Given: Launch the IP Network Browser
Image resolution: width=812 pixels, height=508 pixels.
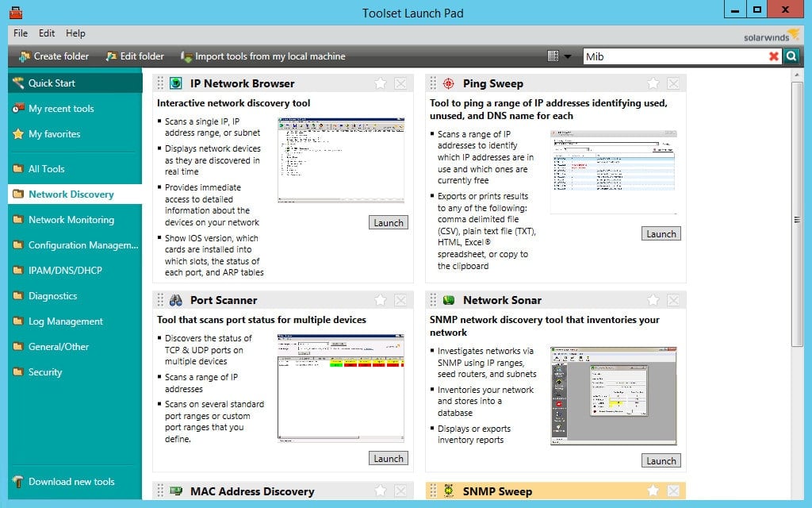Looking at the screenshot, I should (x=389, y=222).
